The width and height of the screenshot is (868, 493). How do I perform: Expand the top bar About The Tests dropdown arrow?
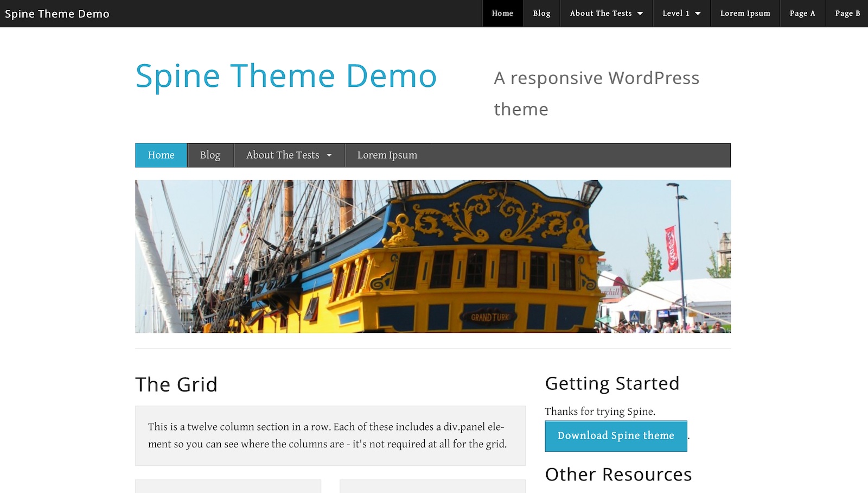click(640, 14)
